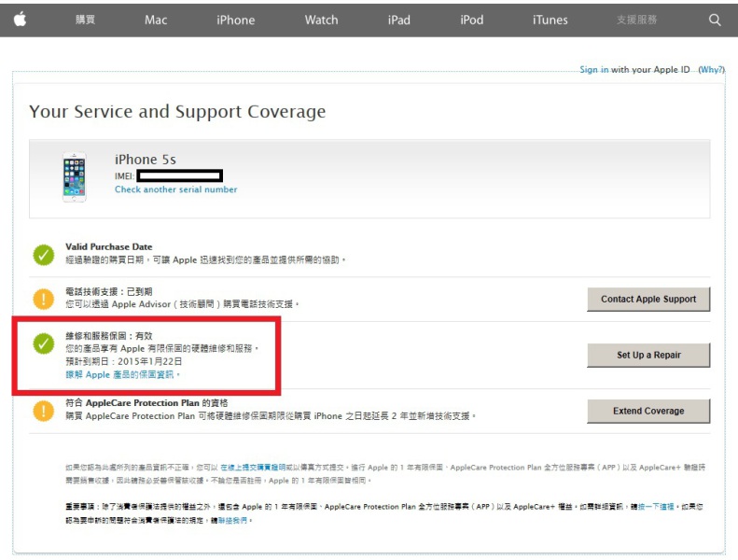The image size is (738, 560).
Task: Open the iPad navigation item
Action: 399,20
